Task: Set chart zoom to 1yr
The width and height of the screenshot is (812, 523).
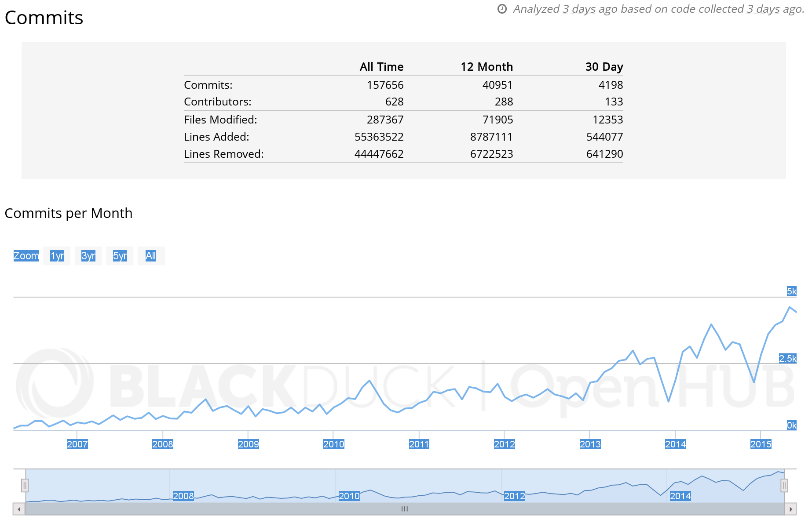Action: click(x=57, y=256)
